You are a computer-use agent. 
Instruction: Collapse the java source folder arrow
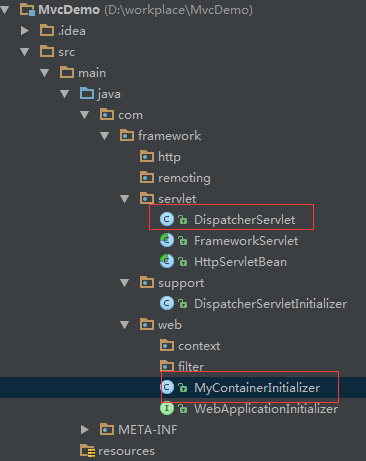tap(65, 94)
